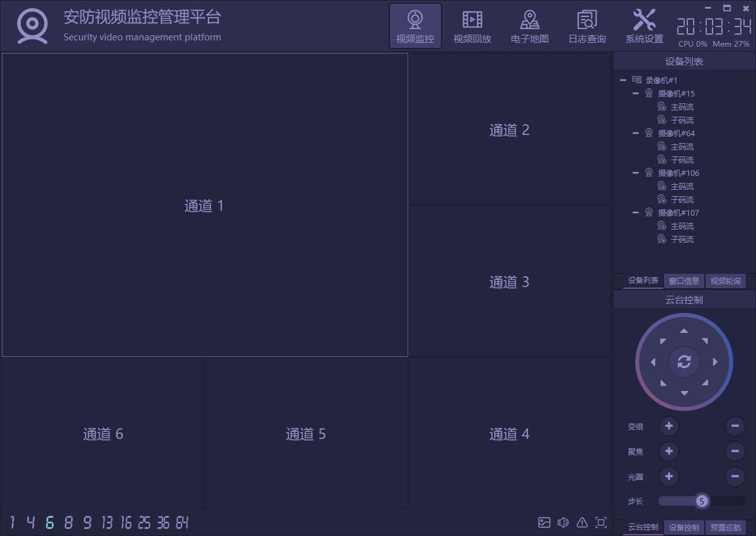The width and height of the screenshot is (756, 536).
Task: Toggle fullscreen using the bottom bar icon
Action: point(601,522)
